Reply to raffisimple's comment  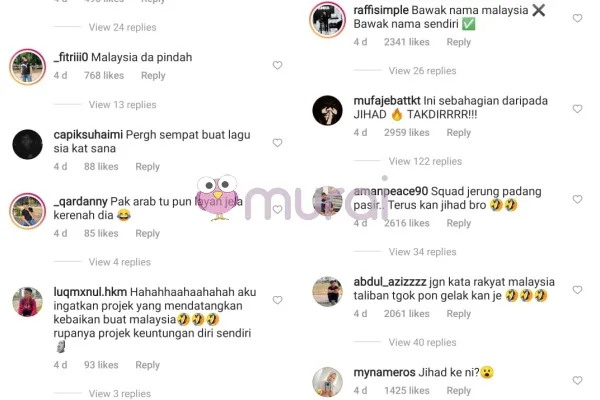pos(458,42)
